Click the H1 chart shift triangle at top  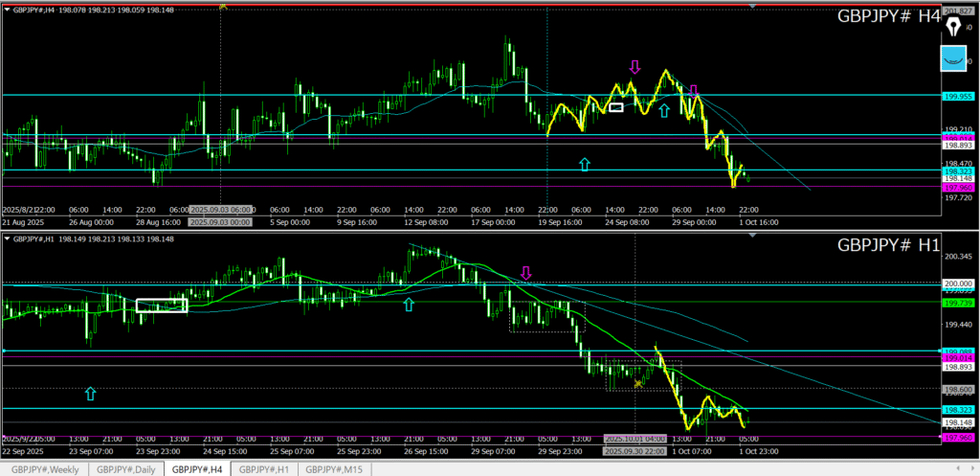click(753, 236)
